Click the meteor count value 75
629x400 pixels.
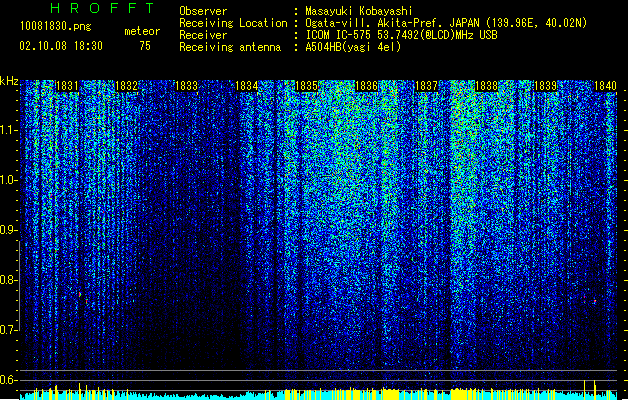click(145, 46)
